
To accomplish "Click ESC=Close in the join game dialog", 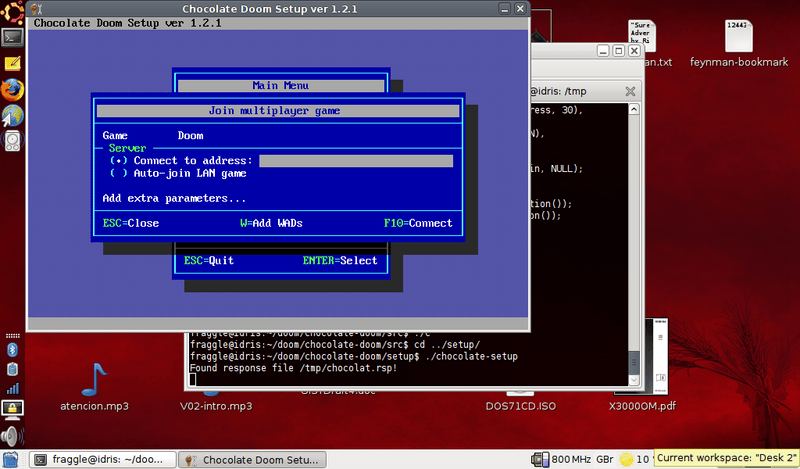I will [x=131, y=223].
